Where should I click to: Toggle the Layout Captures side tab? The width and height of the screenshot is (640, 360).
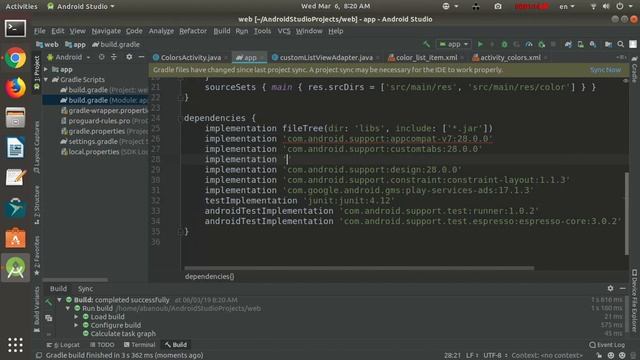[x=37, y=147]
